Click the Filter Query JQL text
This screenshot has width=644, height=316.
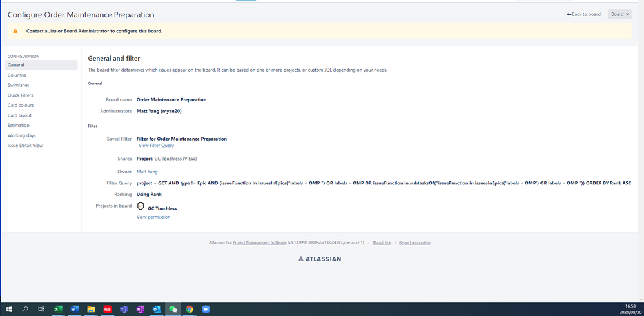point(384,183)
